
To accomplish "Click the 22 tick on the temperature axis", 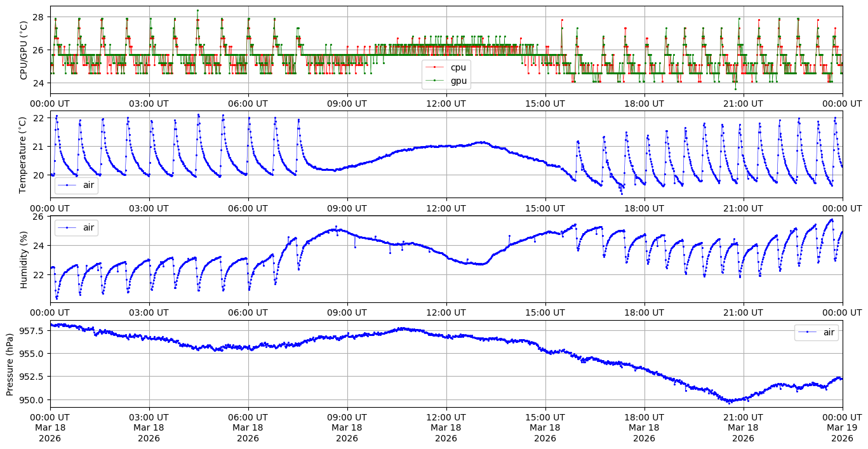I will tap(39, 118).
